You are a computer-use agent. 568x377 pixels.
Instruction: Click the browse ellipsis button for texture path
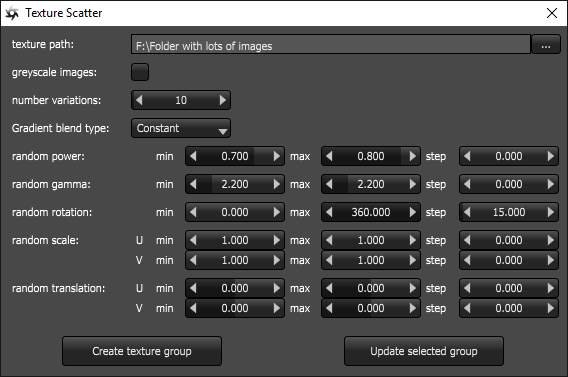pos(546,45)
